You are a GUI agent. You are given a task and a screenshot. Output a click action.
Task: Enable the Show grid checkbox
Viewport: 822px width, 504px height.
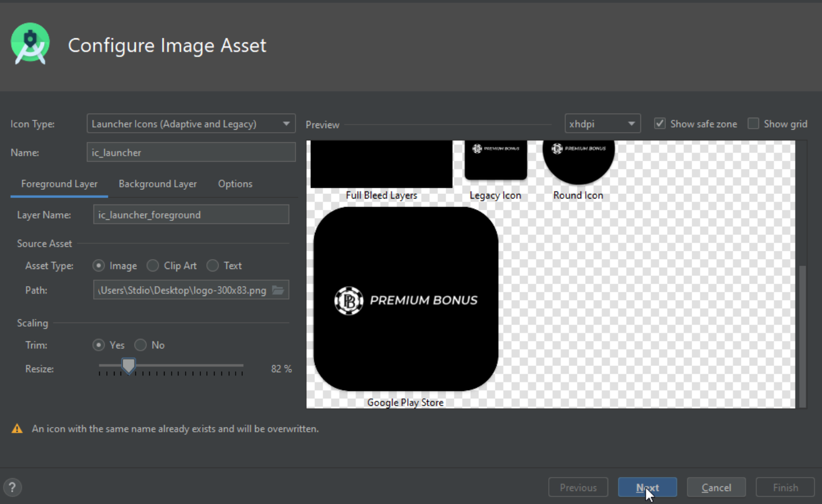tap(753, 124)
